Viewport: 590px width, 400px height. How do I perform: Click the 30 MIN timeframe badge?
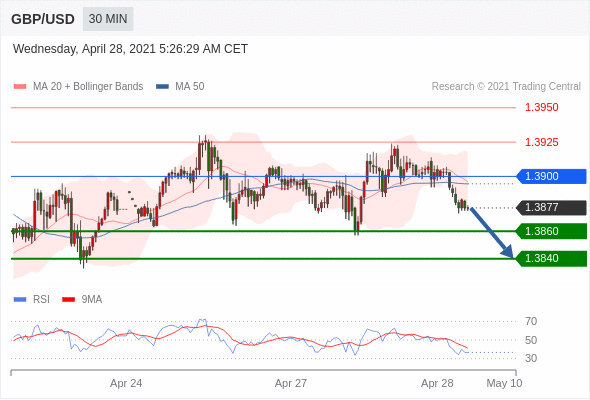(x=108, y=19)
